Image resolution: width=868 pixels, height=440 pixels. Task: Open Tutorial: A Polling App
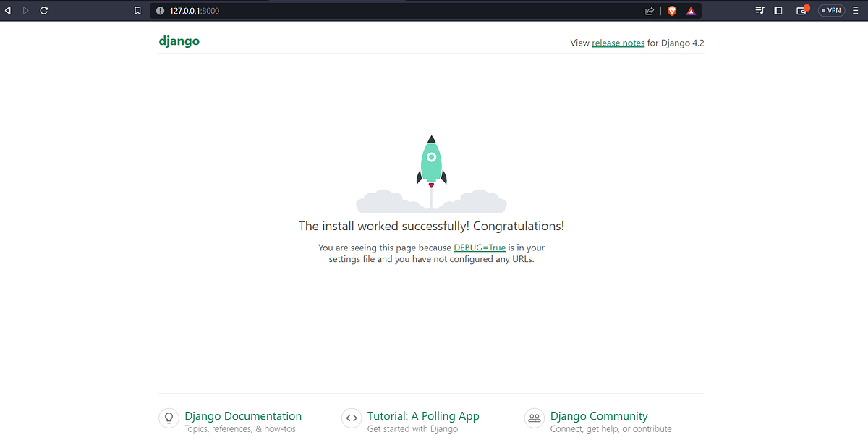[x=423, y=416]
